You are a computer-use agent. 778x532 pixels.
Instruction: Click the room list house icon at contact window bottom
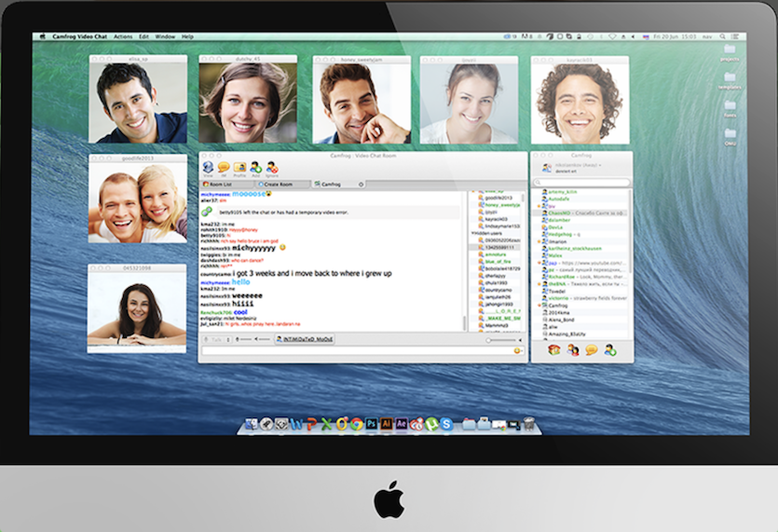click(x=554, y=350)
